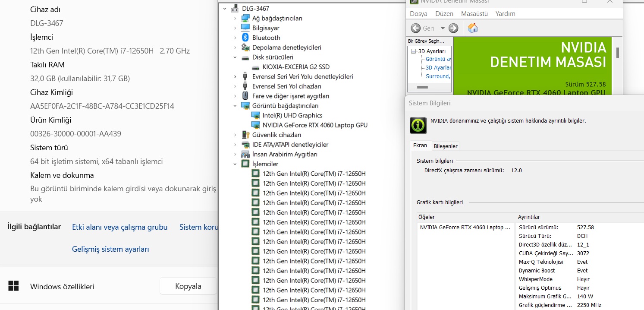Screen dimensions: 644x310
Task: Click the CUDA Çekirdeği 3072 value
Action: click(583, 253)
